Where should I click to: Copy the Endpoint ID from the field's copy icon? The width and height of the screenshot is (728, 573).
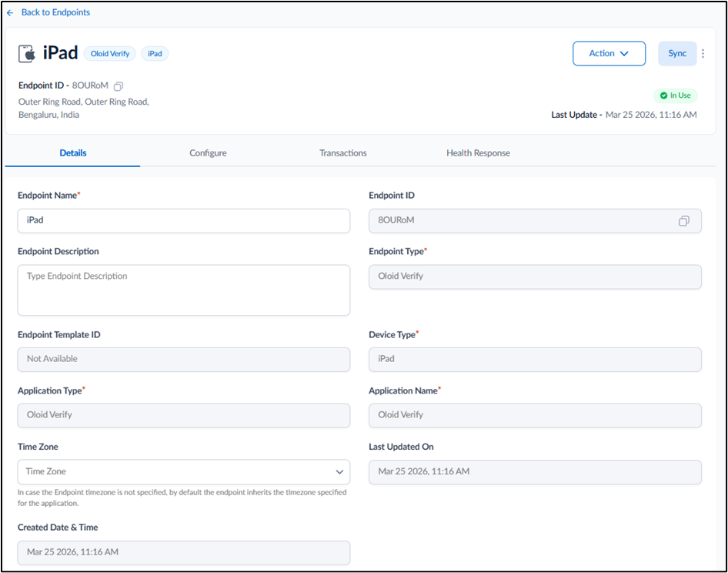tap(683, 221)
